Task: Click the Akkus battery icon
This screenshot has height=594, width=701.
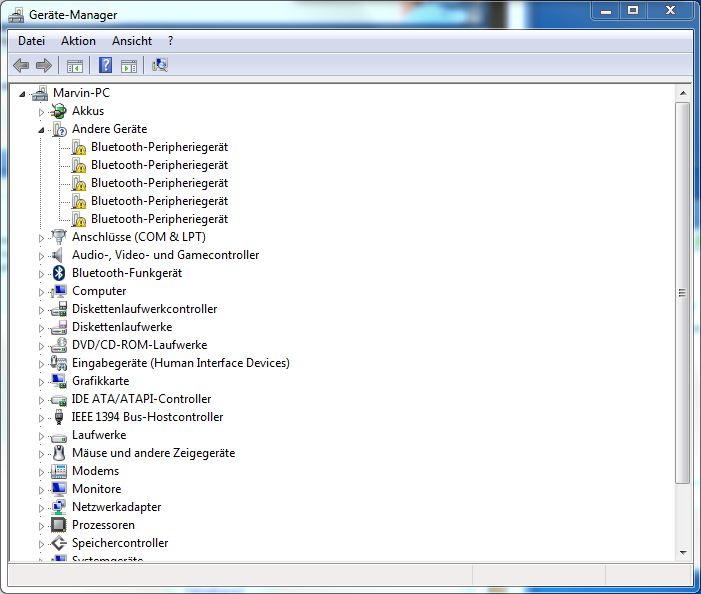Action: (x=58, y=111)
